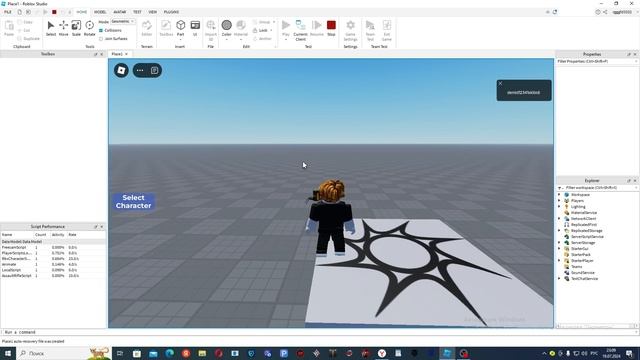
Task: Expand the ReplicatedStorage node
Action: point(560,231)
